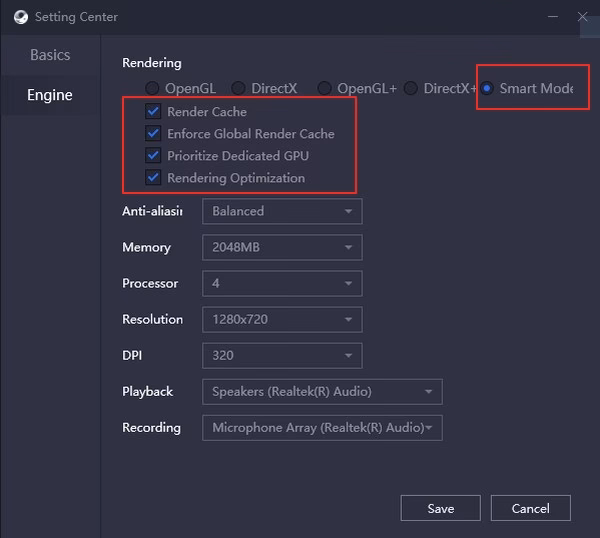Select OpenGL+ rendering mode
This screenshot has width=600, height=538.
[x=324, y=89]
